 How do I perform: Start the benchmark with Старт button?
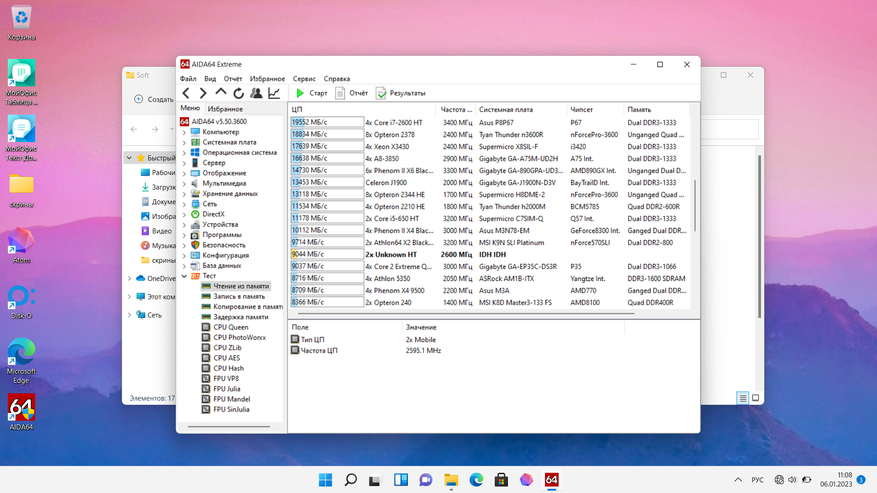312,93
